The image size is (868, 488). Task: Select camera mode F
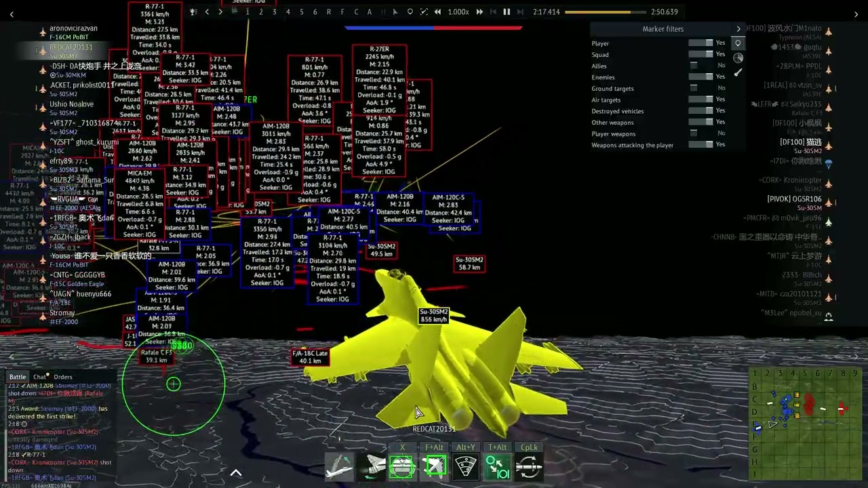coord(342,12)
